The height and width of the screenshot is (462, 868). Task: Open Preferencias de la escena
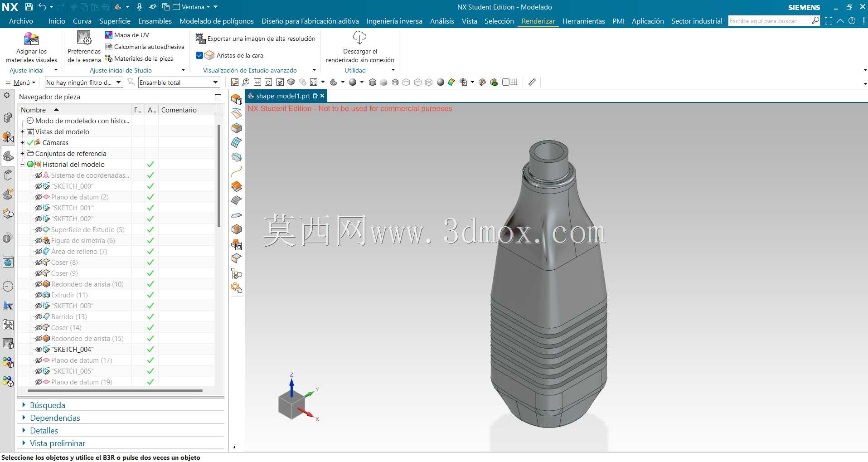[84, 48]
